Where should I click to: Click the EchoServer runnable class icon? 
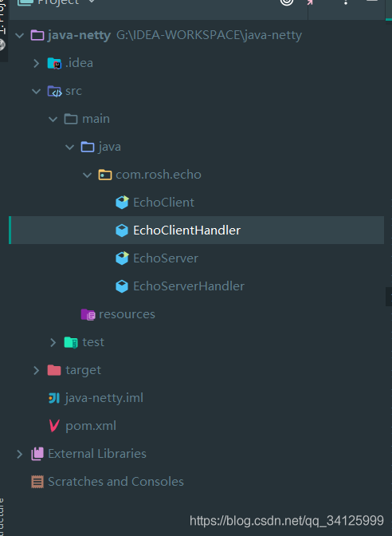pyautogui.click(x=122, y=258)
